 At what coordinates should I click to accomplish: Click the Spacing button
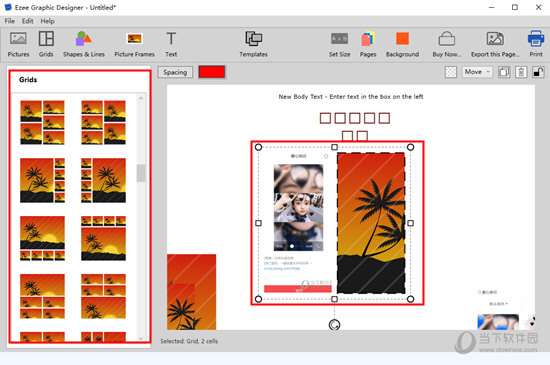(175, 72)
